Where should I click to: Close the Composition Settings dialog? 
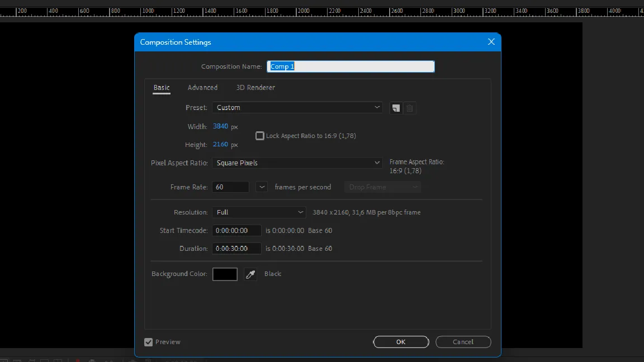click(x=491, y=42)
